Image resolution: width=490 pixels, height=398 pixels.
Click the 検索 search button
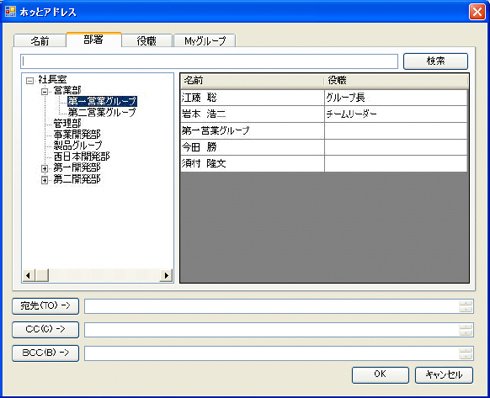click(435, 61)
